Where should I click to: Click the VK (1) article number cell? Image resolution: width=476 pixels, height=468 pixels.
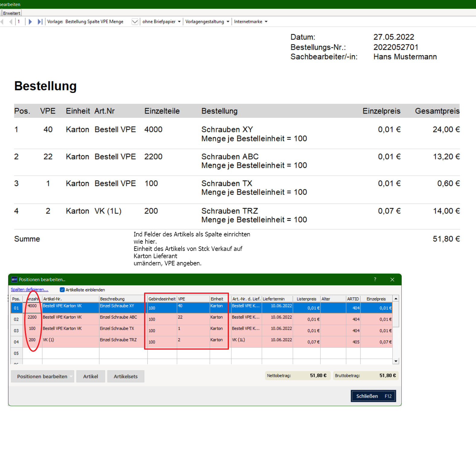click(70, 342)
